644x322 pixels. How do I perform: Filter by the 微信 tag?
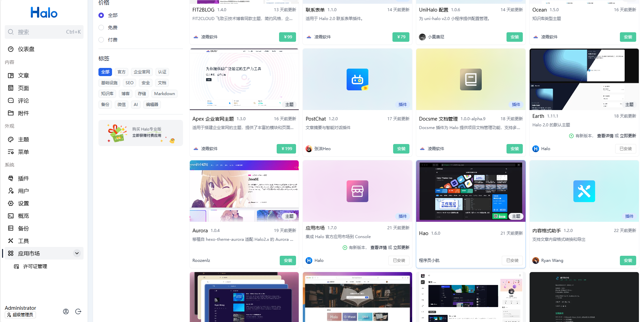click(x=122, y=105)
